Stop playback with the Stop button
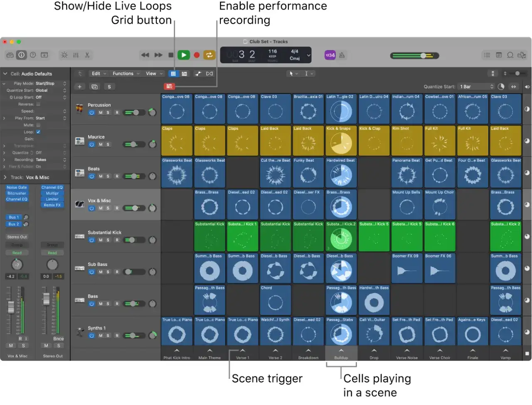Image resolution: width=532 pixels, height=405 pixels. pyautogui.click(x=171, y=55)
